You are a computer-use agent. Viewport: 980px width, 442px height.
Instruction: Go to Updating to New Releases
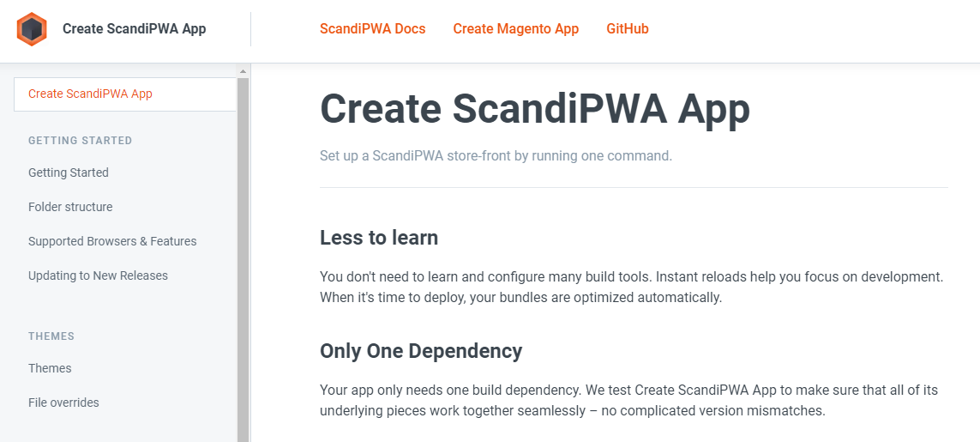(98, 275)
